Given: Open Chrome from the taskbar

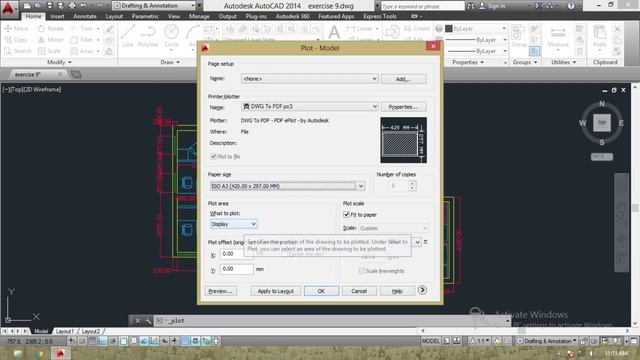Looking at the screenshot, I should coord(39,353).
